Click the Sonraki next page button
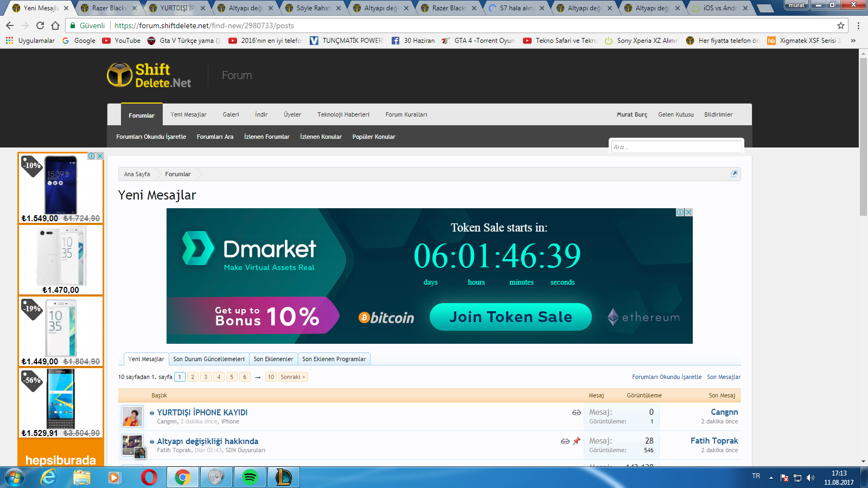Viewport: 868px width, 488px height. pyautogui.click(x=293, y=377)
